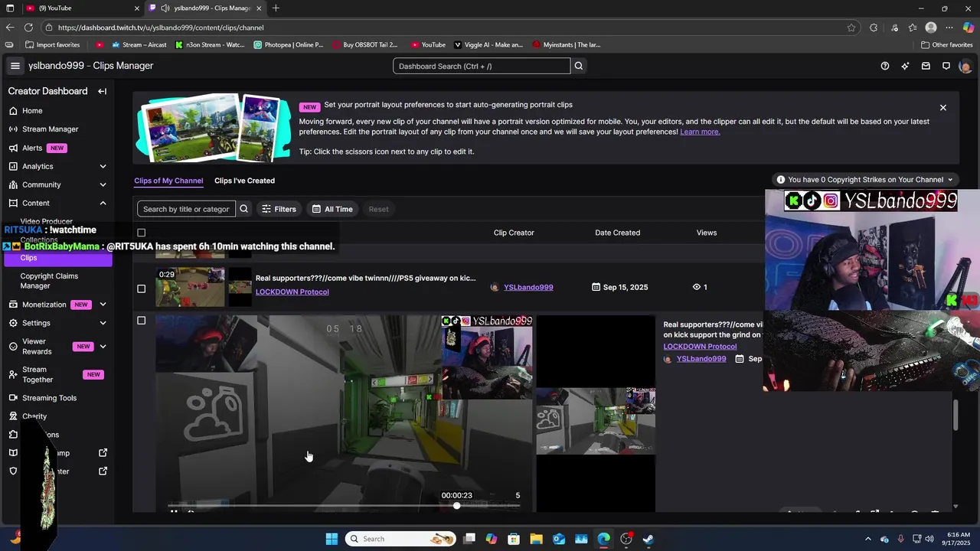Open the hamburger navigation menu
The width and height of the screenshot is (980, 551).
click(15, 66)
